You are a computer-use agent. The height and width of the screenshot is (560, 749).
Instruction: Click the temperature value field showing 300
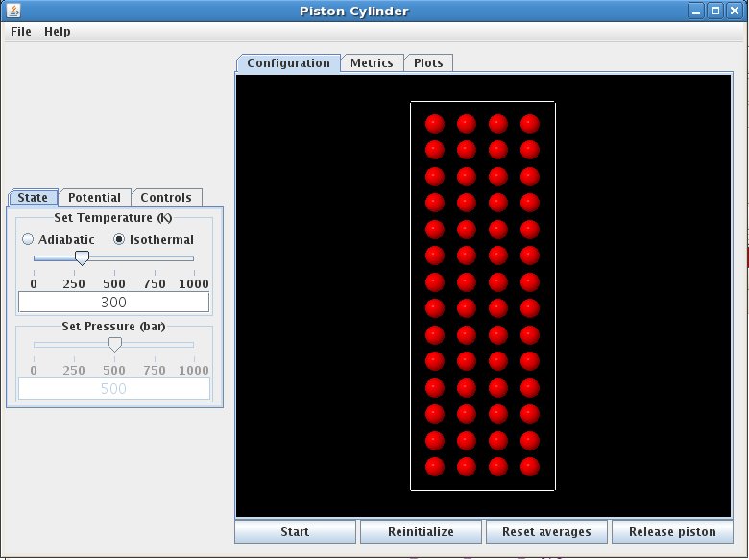(x=113, y=302)
